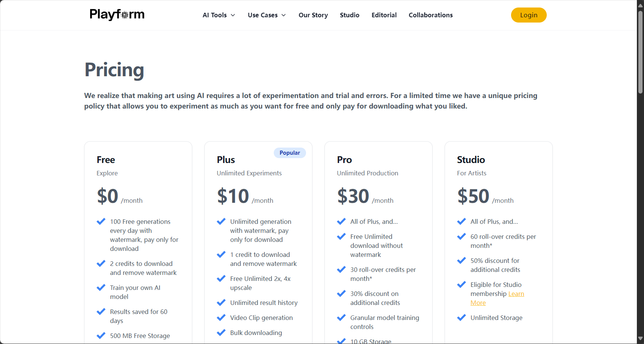
Task: Expand the AI Tools dropdown menu
Action: (219, 15)
